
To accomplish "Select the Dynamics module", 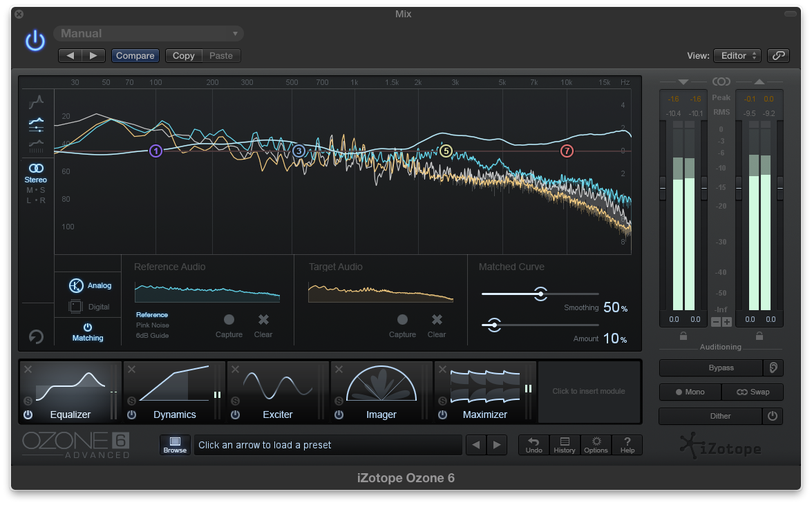I will pyautogui.click(x=175, y=392).
